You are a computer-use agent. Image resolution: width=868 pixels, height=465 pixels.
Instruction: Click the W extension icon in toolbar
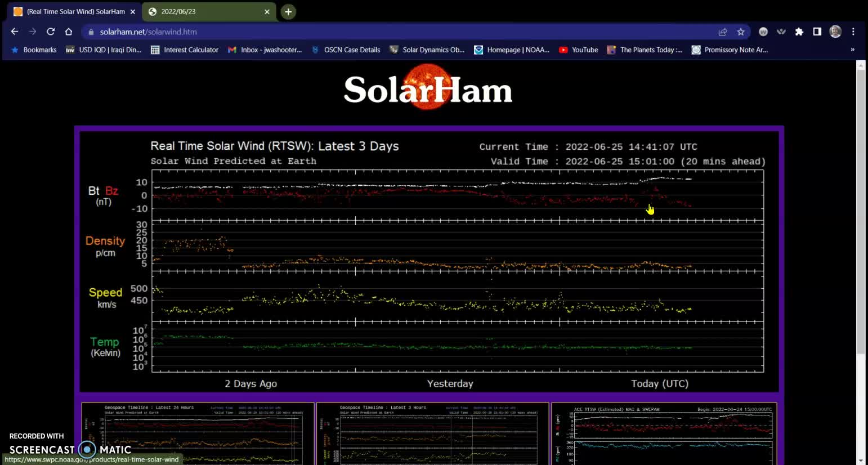click(763, 32)
